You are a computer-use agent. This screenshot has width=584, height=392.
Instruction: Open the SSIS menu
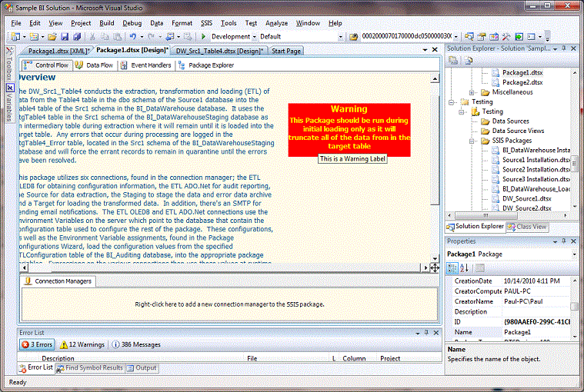[x=206, y=23]
